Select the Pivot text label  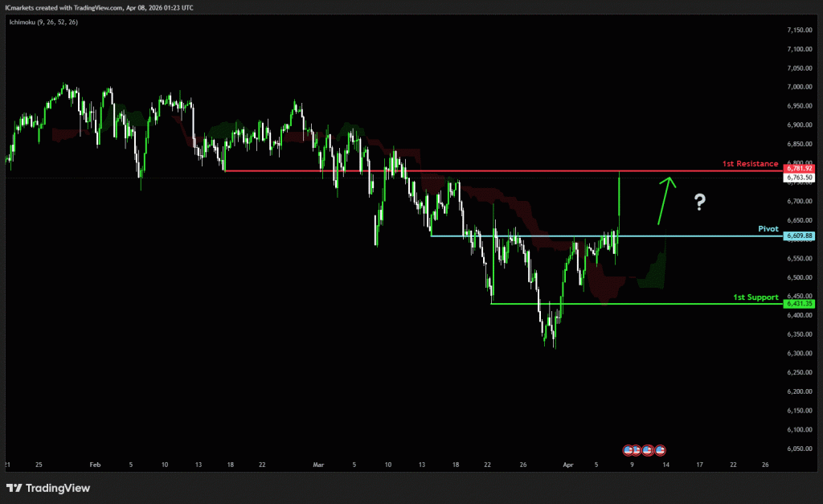(x=768, y=229)
